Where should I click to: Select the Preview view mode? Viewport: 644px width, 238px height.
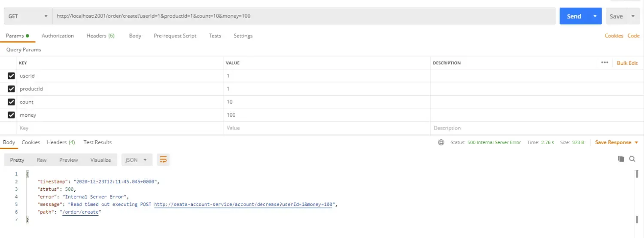pyautogui.click(x=69, y=160)
